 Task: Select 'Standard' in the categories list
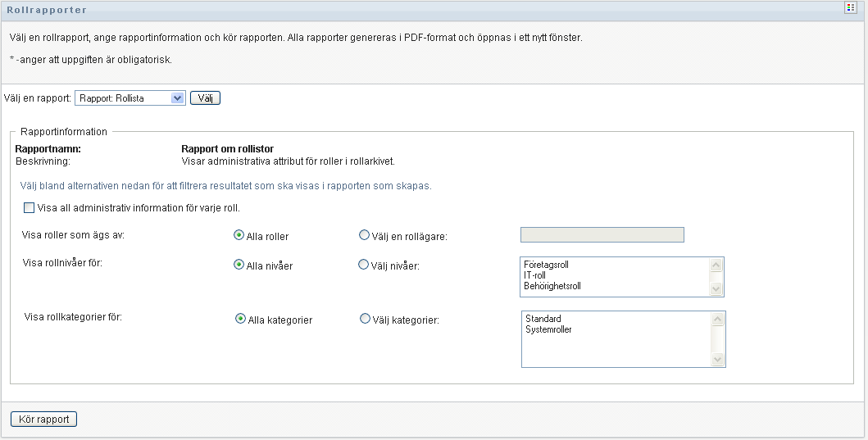tap(543, 319)
